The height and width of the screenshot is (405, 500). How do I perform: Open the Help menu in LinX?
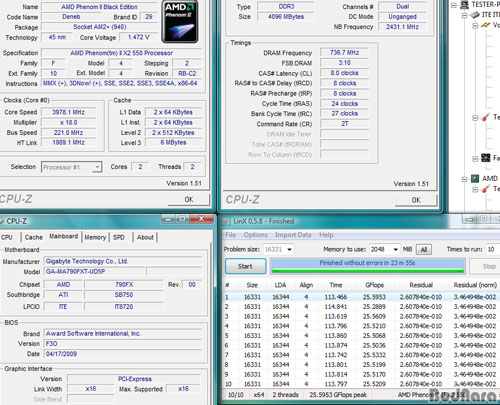pyautogui.click(x=326, y=235)
